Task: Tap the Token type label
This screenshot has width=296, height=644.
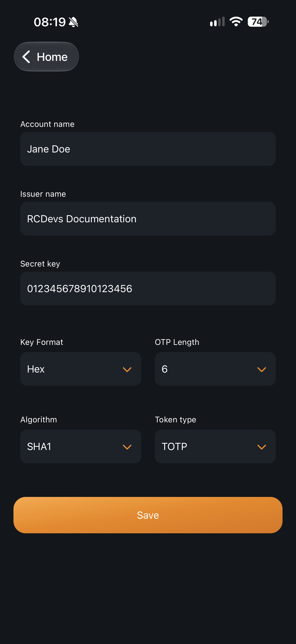Action: click(175, 419)
